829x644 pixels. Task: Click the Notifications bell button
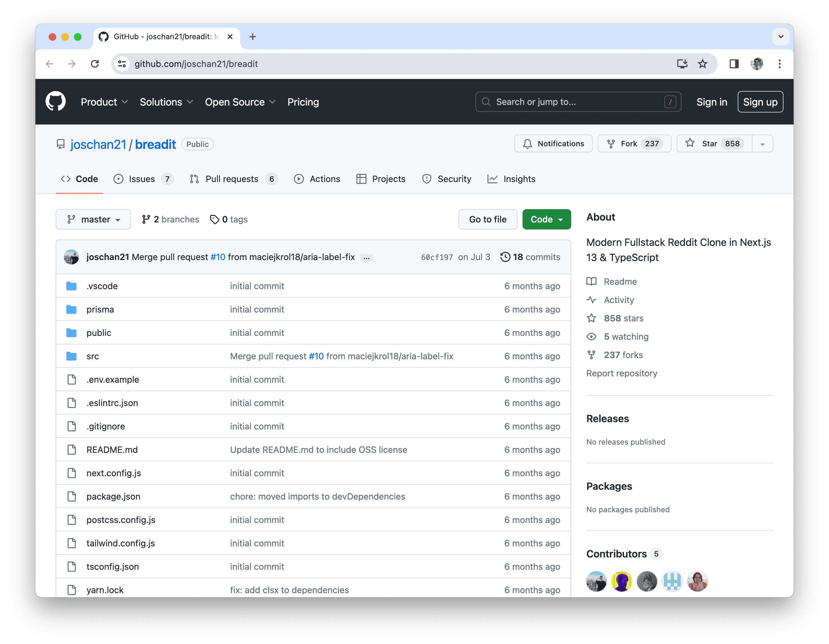[x=553, y=143]
